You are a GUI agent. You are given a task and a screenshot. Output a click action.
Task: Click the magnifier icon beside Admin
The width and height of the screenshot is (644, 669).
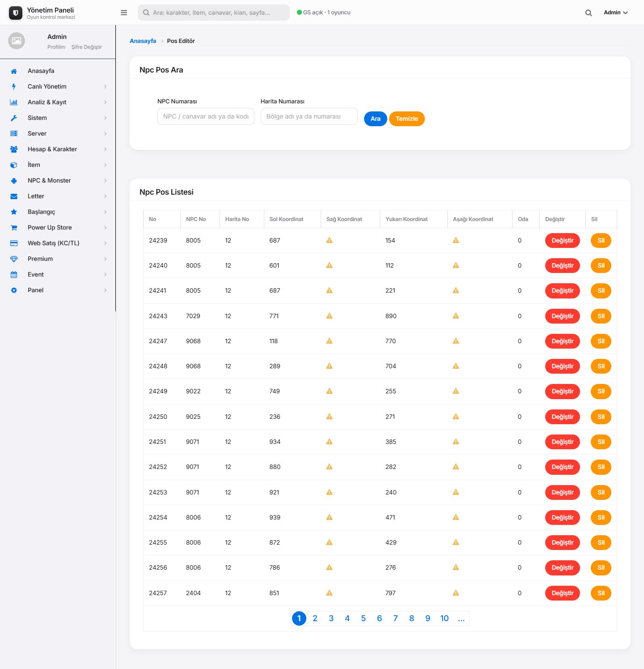(589, 13)
